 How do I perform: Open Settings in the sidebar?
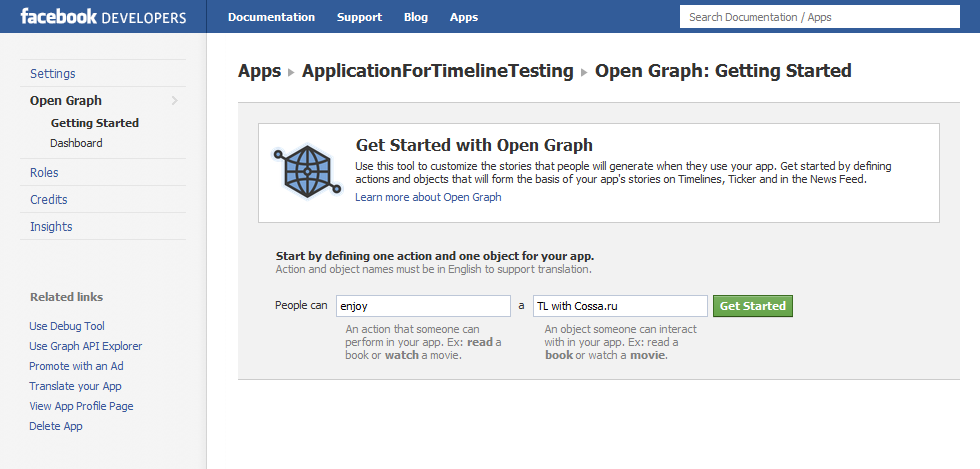tap(52, 73)
